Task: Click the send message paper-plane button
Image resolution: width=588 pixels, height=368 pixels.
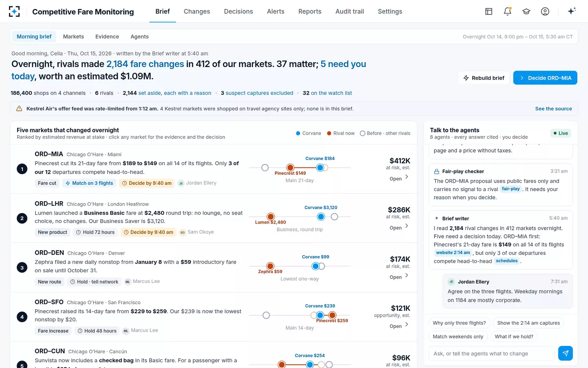Action: pos(566,353)
